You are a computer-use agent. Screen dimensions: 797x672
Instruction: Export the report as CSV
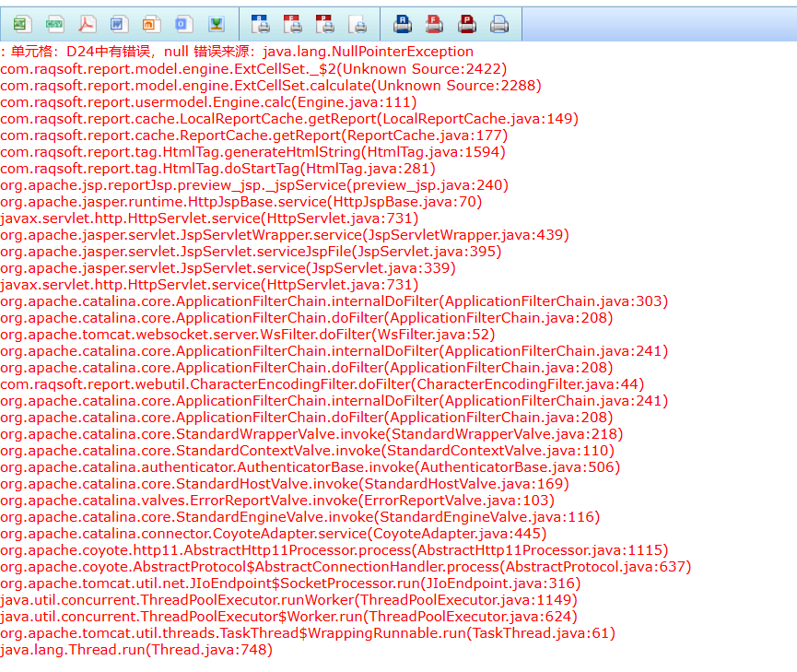(54, 24)
